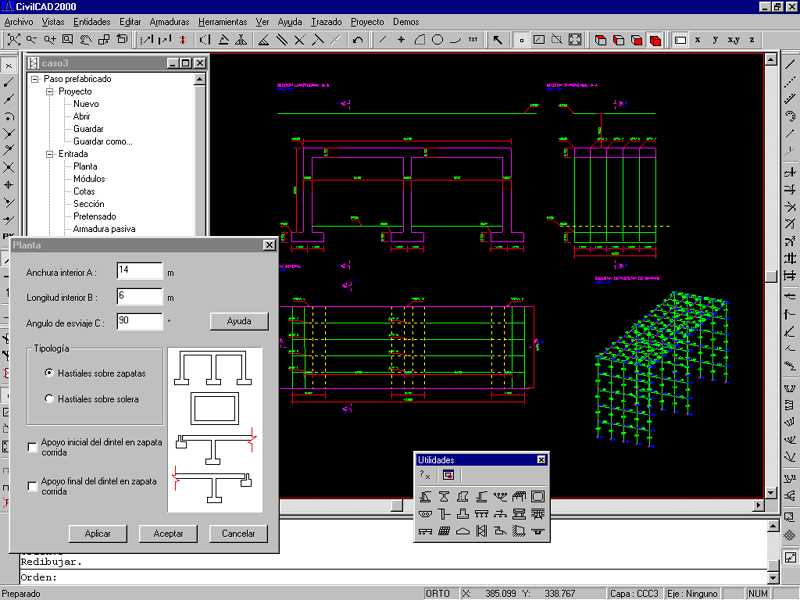Click the box frame icon in Utilidades
The width and height of the screenshot is (800, 600).
tap(538, 496)
